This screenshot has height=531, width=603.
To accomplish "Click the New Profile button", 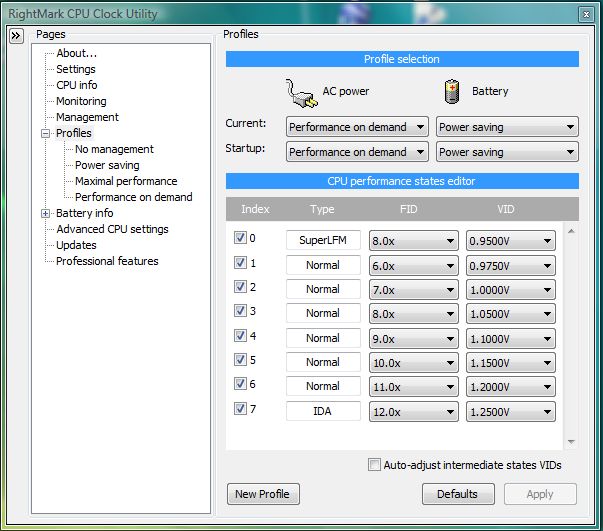I will tap(263, 494).
